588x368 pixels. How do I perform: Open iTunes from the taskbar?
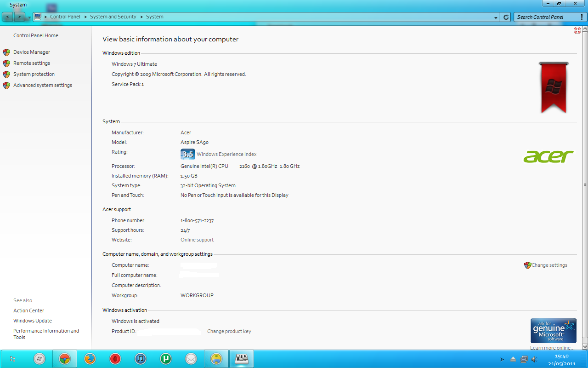[141, 358]
